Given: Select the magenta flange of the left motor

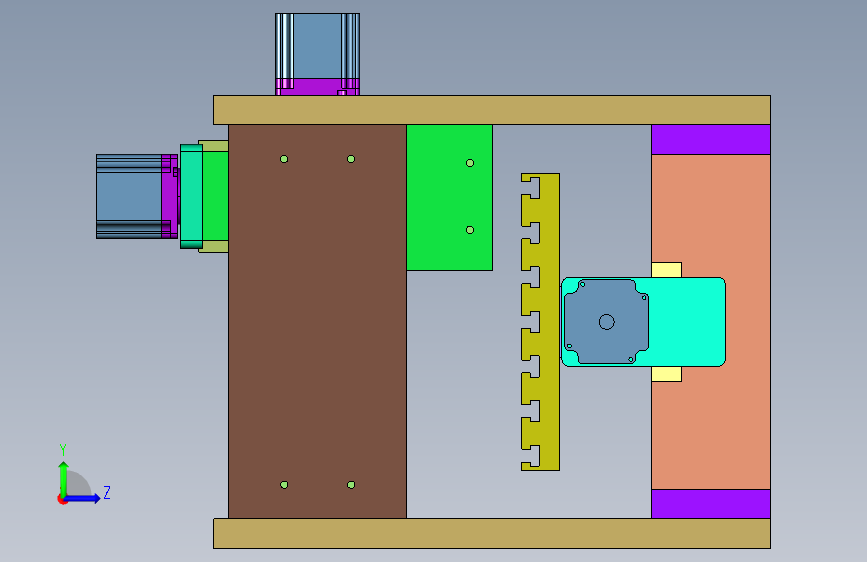Looking at the screenshot, I should pos(170,196).
